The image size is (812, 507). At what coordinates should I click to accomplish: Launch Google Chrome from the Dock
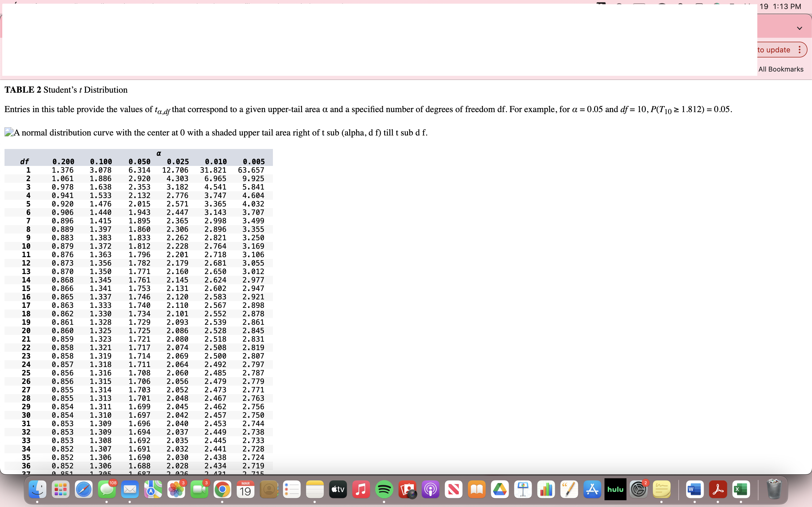coord(222,490)
